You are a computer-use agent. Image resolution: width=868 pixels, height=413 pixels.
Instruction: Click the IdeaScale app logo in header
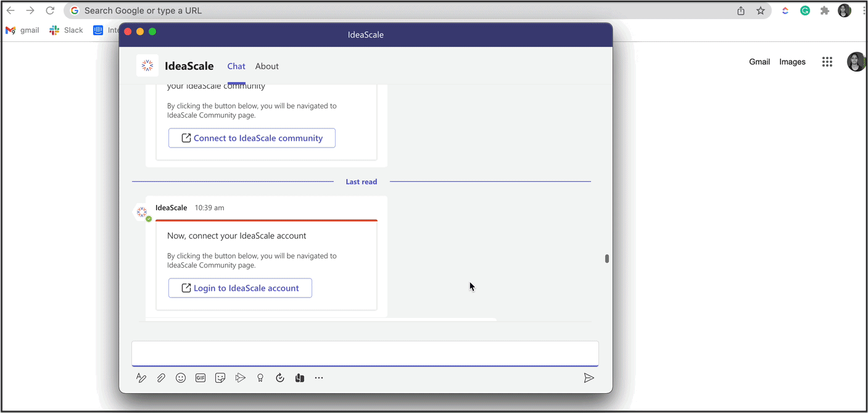click(x=147, y=65)
